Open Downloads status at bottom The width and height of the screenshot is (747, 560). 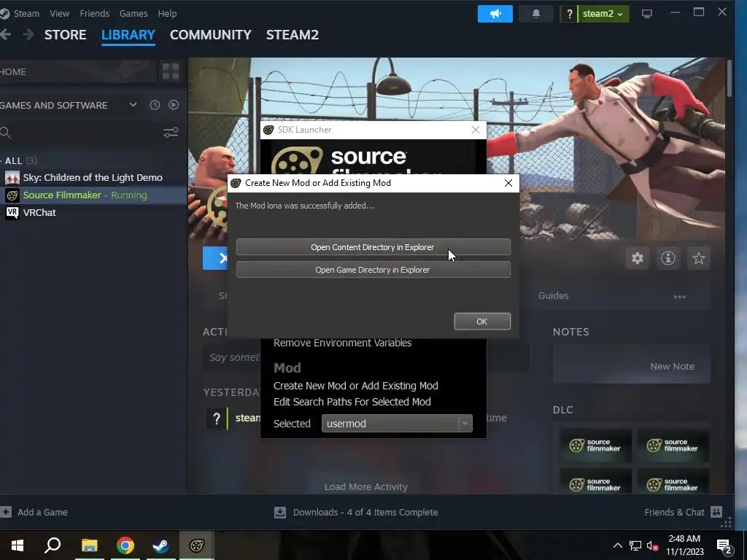pyautogui.click(x=356, y=513)
